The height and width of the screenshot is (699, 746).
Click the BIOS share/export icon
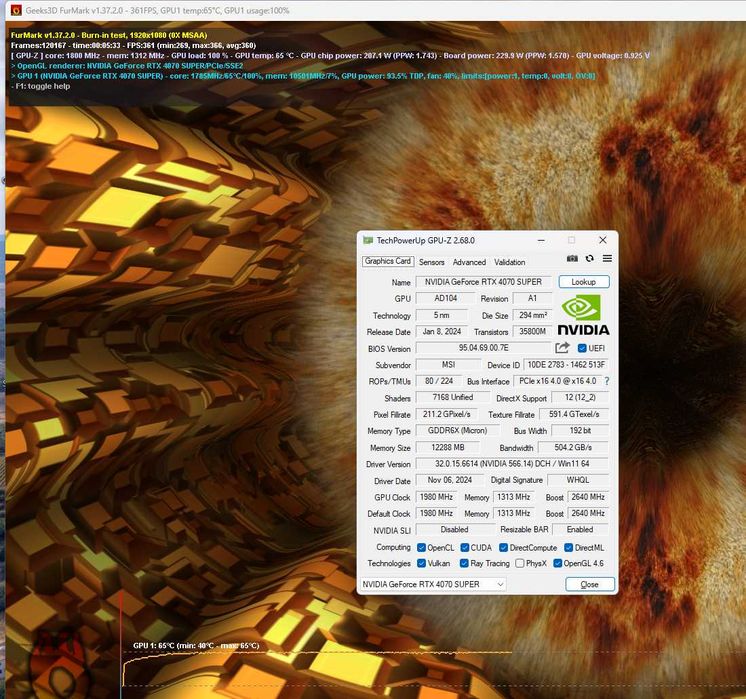pyautogui.click(x=562, y=348)
